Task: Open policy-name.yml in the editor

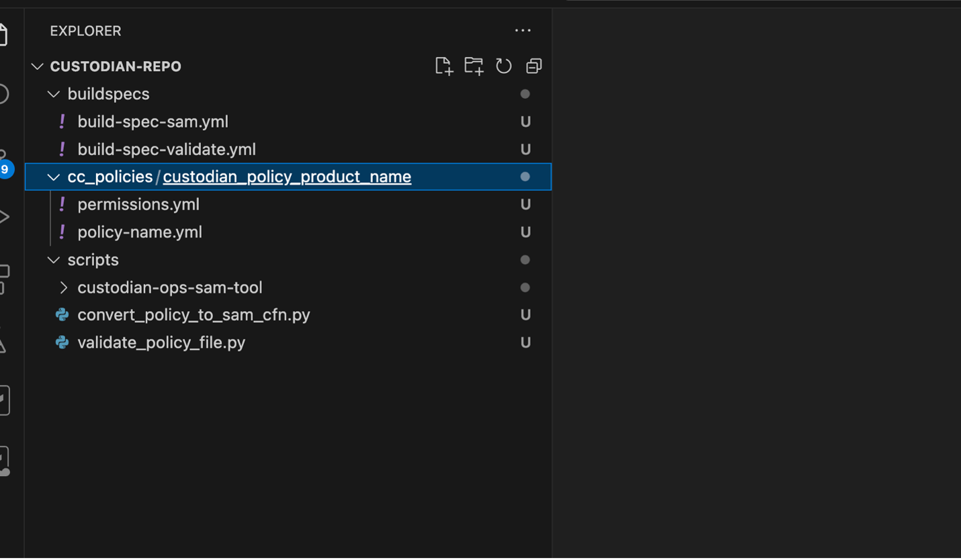Action: [x=139, y=232]
